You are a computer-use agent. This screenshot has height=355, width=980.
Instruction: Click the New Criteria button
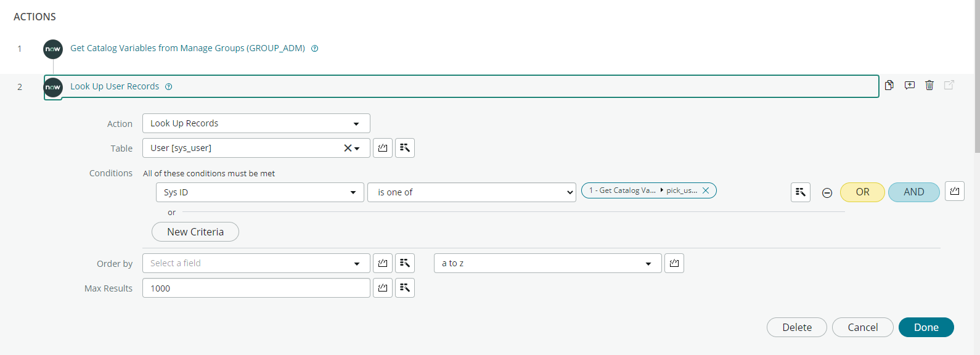point(195,232)
